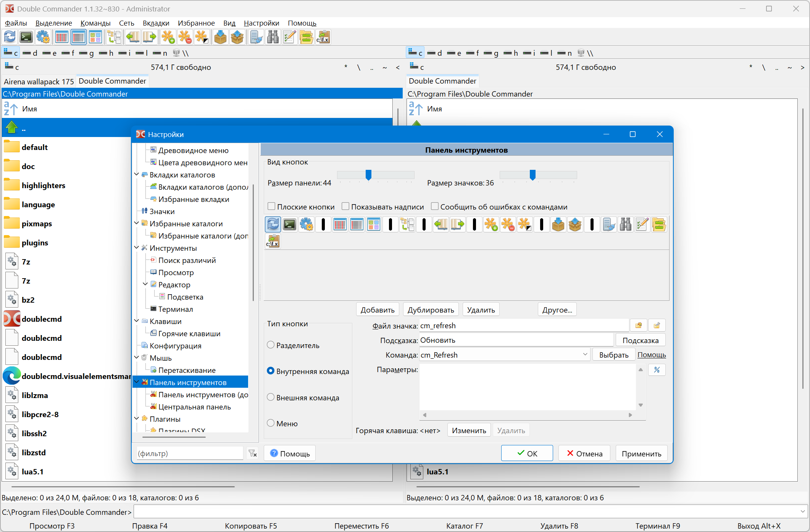The height and width of the screenshot is (532, 810).
Task: Collapse the Плагины tree node
Action: [x=137, y=419]
